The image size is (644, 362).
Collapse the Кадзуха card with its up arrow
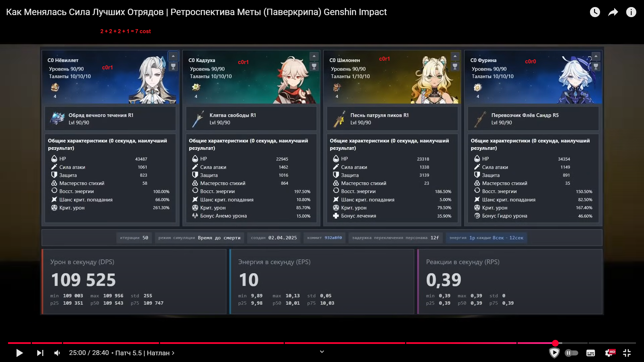tap(314, 56)
